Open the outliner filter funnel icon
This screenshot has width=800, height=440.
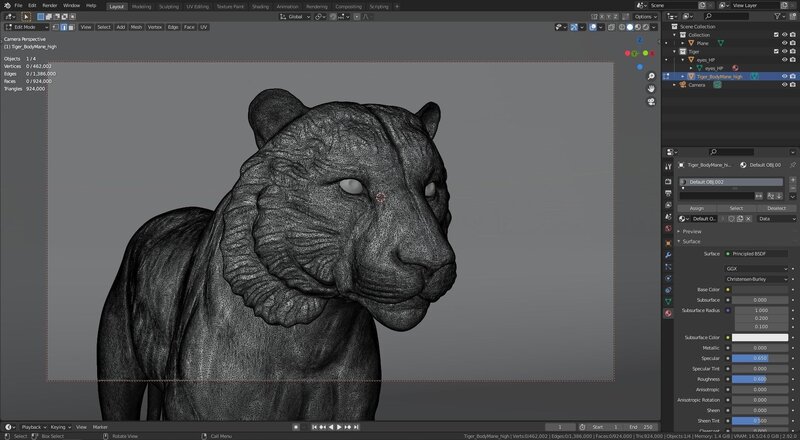(x=777, y=16)
